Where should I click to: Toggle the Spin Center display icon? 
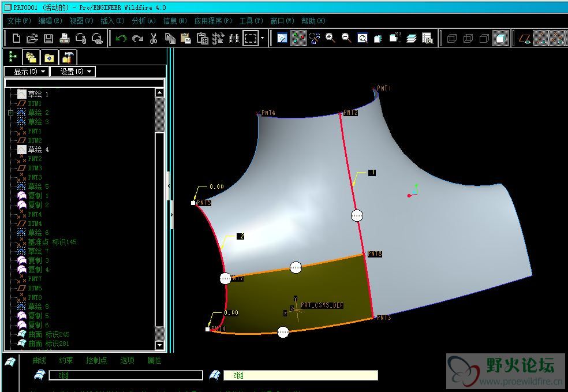pyautogui.click(x=298, y=38)
